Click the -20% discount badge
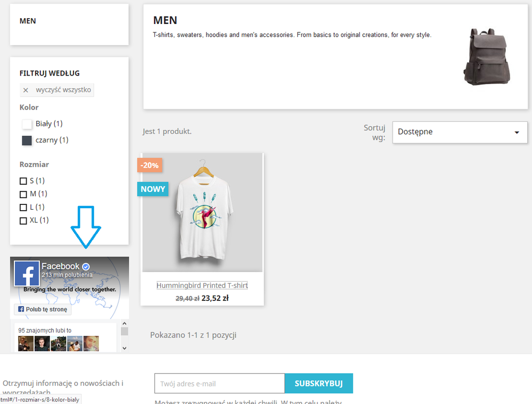The height and width of the screenshot is (404, 532). point(149,166)
